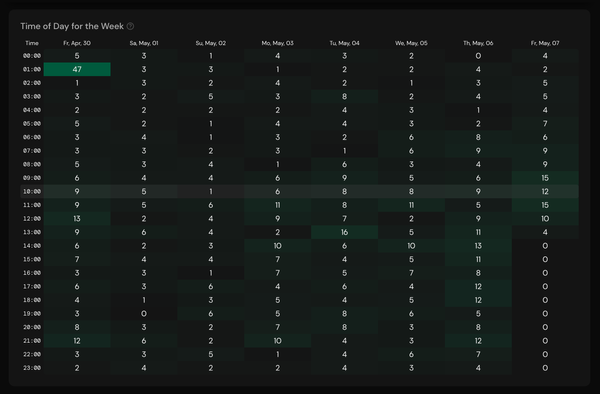Viewport: 600px width, 394px height.
Task: Click the 01:00 time row label
Action: 32,69
